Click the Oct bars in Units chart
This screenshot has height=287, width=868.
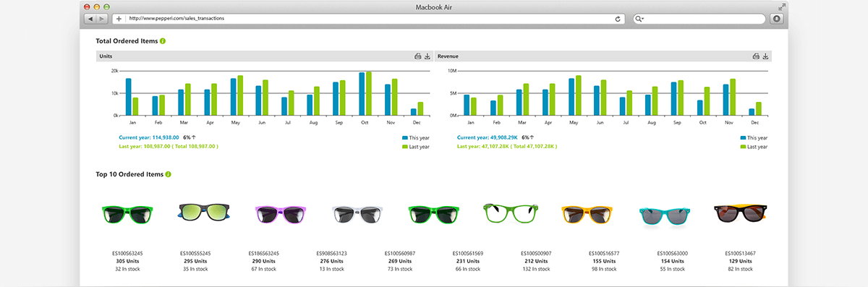coord(365,93)
